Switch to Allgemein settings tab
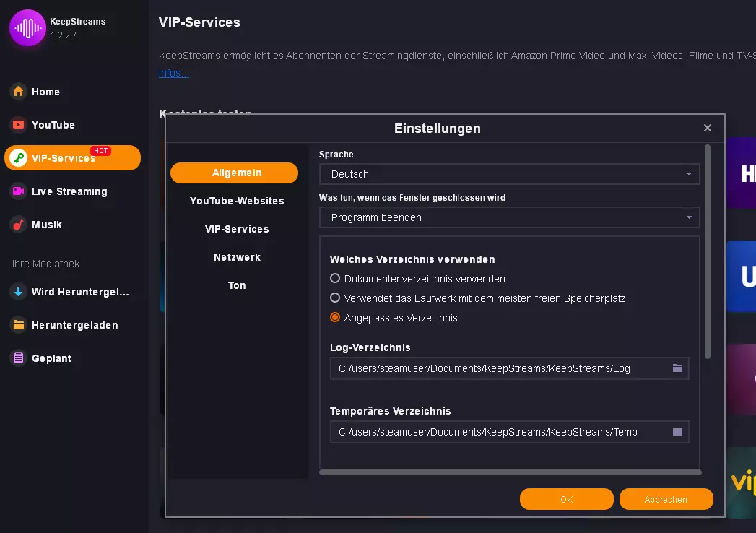Screen dimensions: 756x533 point(235,173)
